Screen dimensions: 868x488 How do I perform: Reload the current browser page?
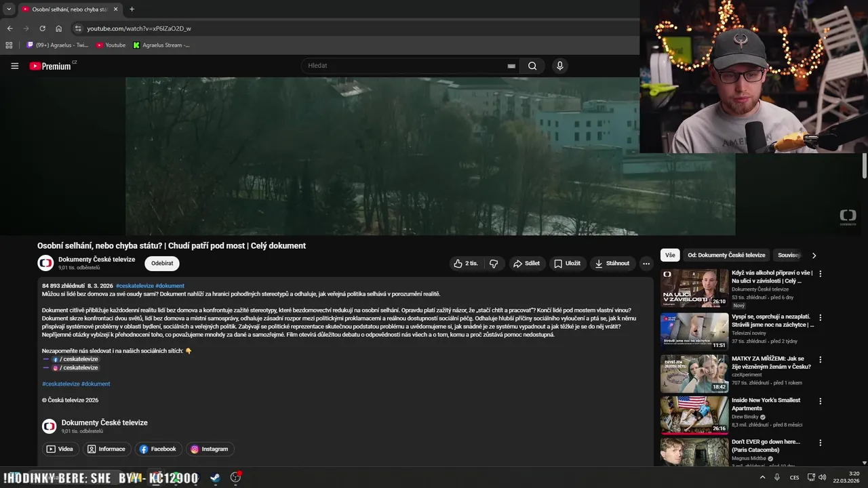coord(42,28)
